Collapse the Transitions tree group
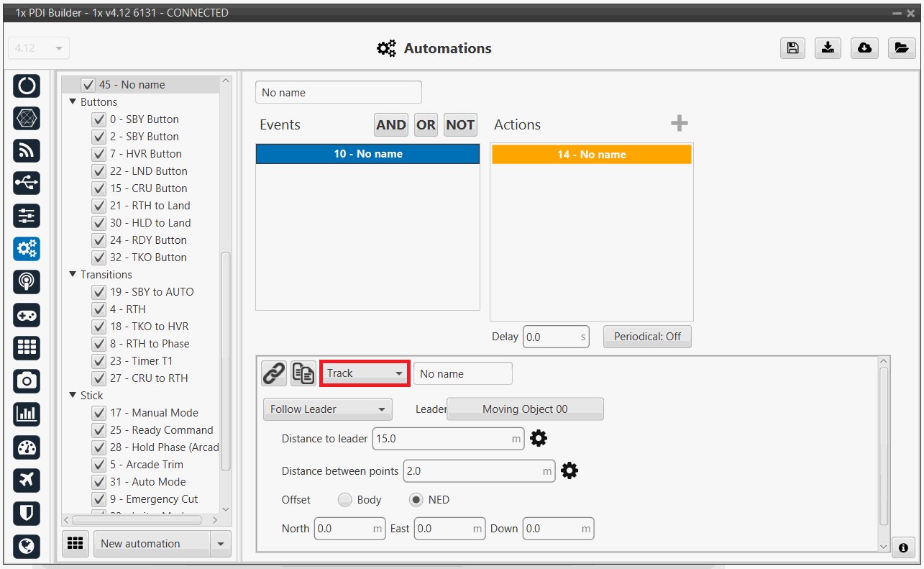This screenshot has width=924, height=569. 73,275
